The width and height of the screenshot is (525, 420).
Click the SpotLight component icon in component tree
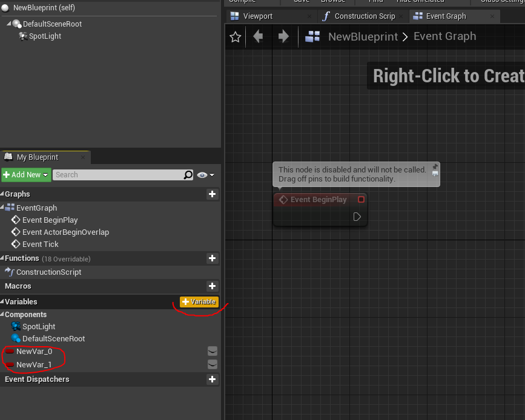(x=23, y=36)
